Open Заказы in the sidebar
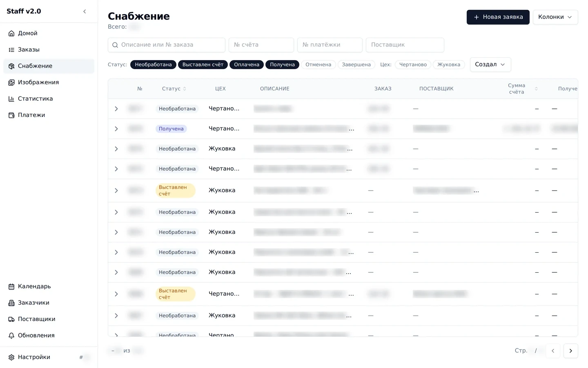588x368 pixels. point(49,50)
